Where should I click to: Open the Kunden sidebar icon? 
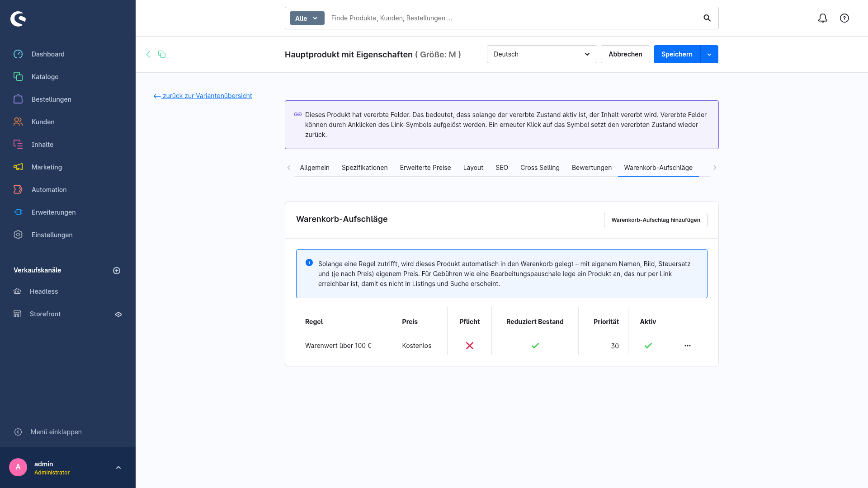tap(18, 122)
